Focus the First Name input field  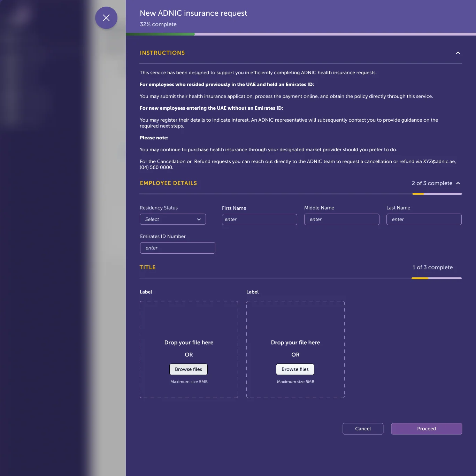[260, 219]
